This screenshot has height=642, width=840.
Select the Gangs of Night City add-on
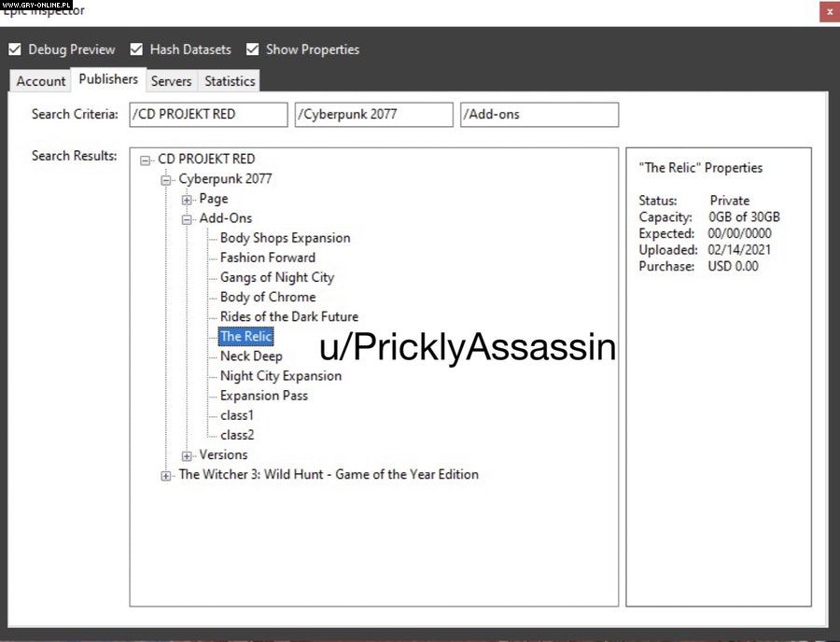tap(276, 277)
